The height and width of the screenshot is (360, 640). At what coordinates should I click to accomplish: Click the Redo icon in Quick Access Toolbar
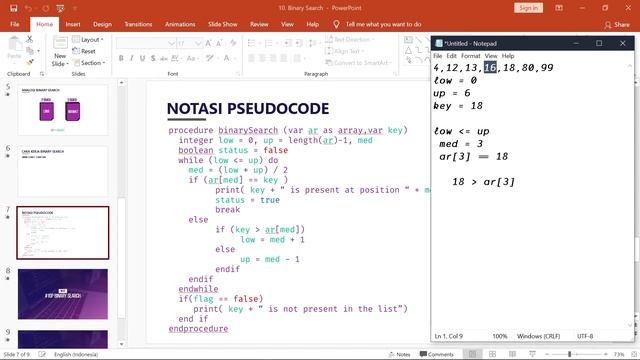[x=46, y=8]
